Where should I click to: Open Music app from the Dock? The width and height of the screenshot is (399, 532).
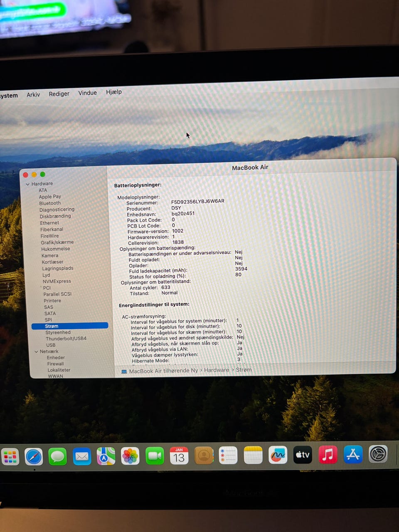click(328, 455)
